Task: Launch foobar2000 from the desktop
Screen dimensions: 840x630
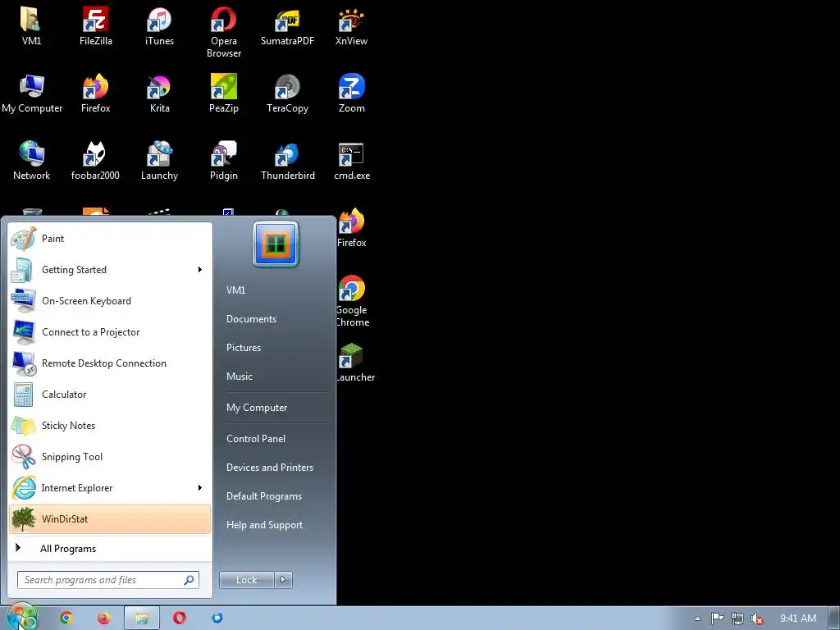Action: [x=95, y=161]
